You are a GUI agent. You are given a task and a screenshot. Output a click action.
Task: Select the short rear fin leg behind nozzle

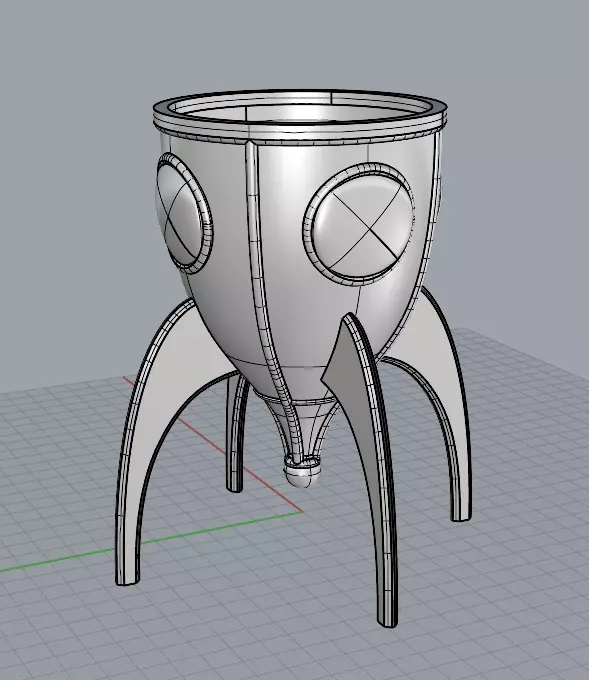point(236,434)
